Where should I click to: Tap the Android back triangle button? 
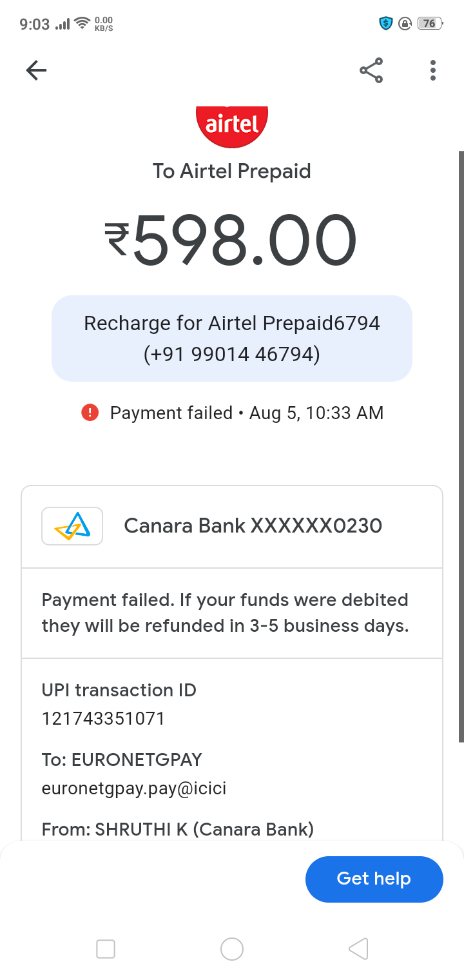pyautogui.click(x=358, y=949)
